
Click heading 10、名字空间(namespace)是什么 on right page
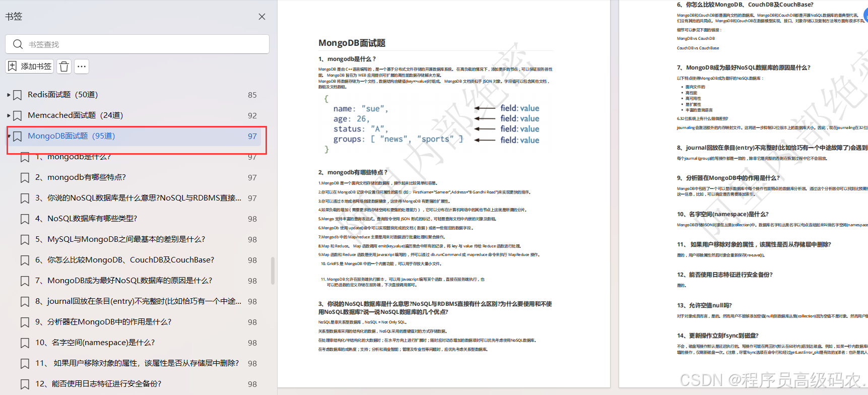tap(722, 214)
